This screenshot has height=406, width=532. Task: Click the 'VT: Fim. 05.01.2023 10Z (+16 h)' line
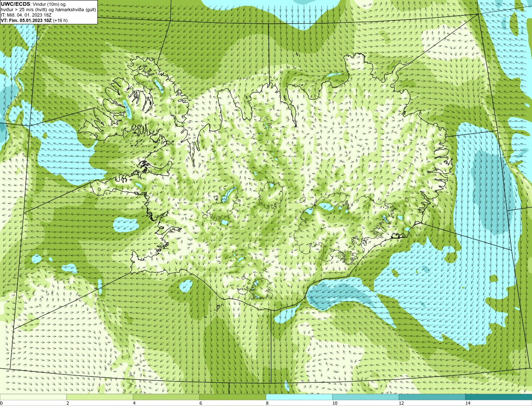point(34,20)
